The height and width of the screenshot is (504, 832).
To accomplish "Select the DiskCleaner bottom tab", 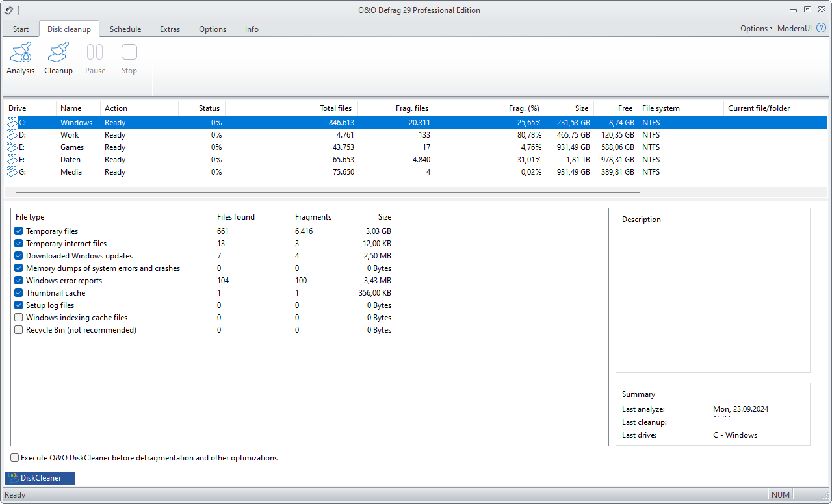I will click(40, 478).
